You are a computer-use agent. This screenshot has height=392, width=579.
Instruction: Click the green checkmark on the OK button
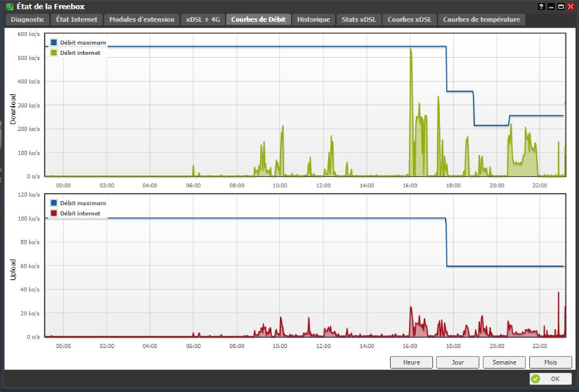pos(536,378)
